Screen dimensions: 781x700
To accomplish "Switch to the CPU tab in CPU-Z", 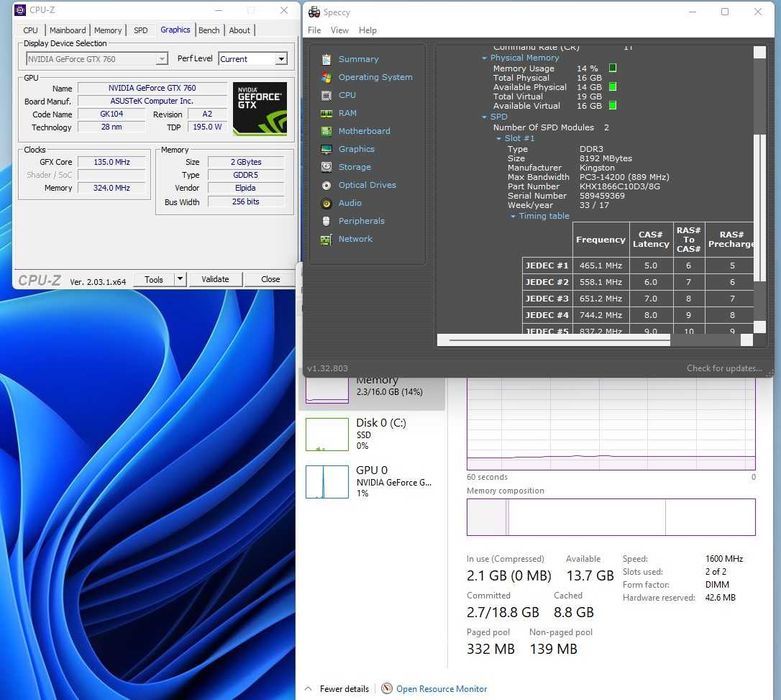I will click(30, 30).
